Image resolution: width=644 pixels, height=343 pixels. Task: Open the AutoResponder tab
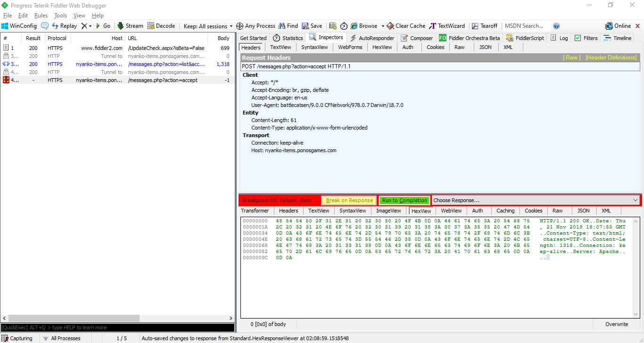(x=372, y=38)
